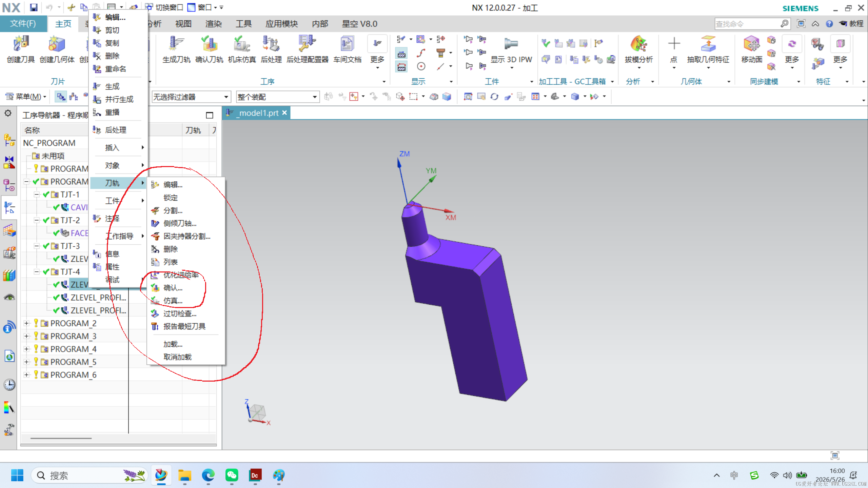Open the Tutorial (教程) link
Screen dimensions: 868x488
[851, 24]
